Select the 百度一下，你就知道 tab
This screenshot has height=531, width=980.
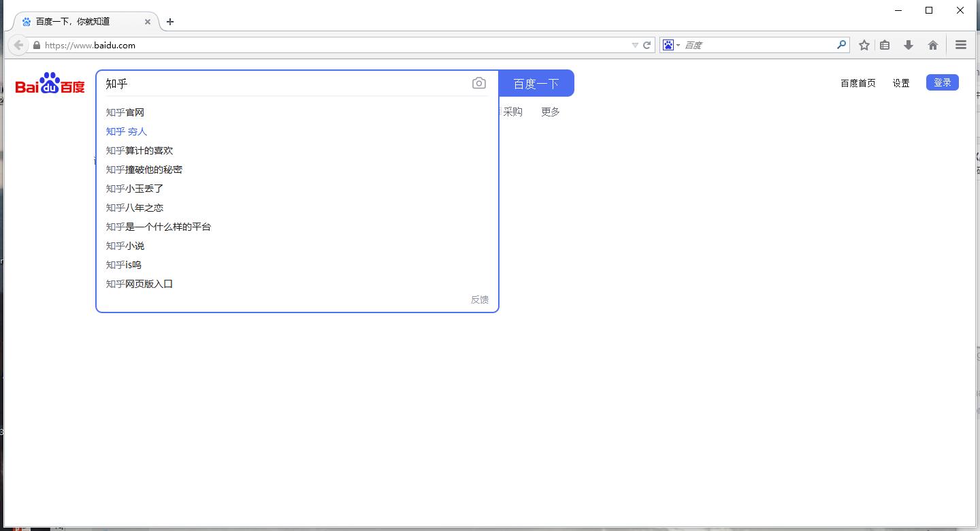[x=86, y=22]
